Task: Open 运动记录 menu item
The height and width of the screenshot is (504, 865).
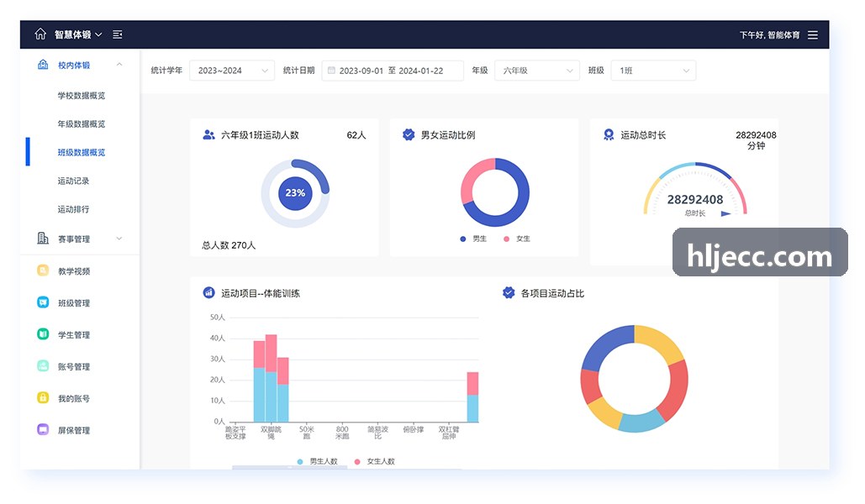Action: pyautogui.click(x=73, y=181)
